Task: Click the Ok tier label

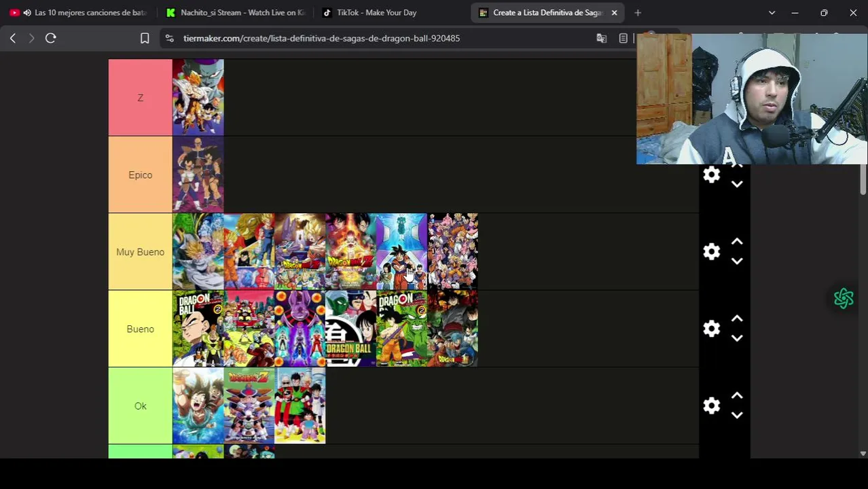Action: 141,406
